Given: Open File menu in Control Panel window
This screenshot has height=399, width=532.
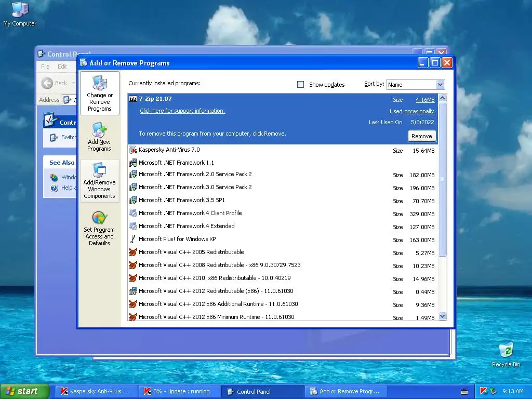Looking at the screenshot, I should click(45, 66).
